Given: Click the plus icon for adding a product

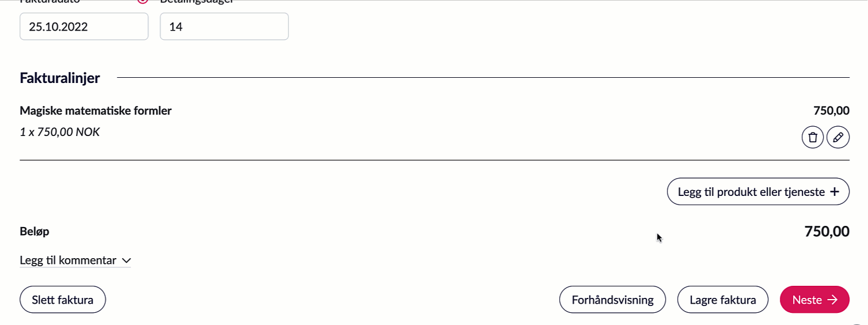Looking at the screenshot, I should click(x=835, y=192).
